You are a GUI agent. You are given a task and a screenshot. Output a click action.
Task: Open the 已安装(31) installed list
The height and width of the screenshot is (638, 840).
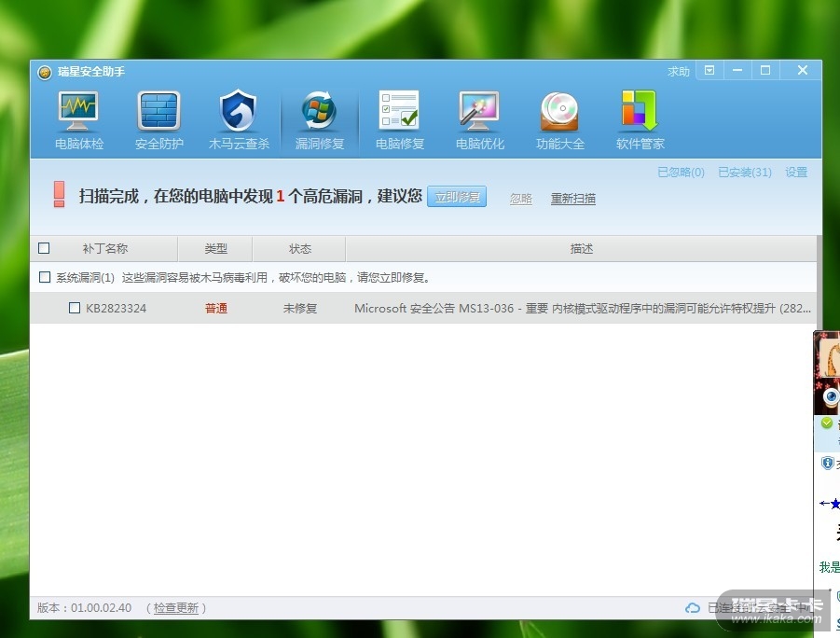tap(745, 173)
